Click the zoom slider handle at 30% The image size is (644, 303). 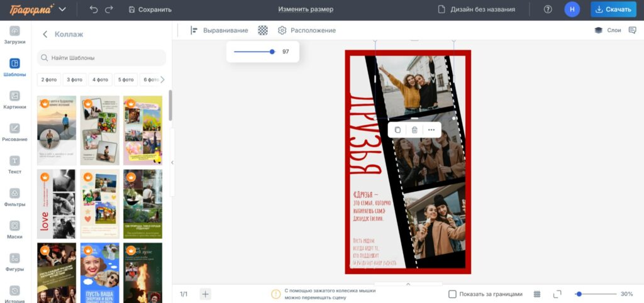579,294
